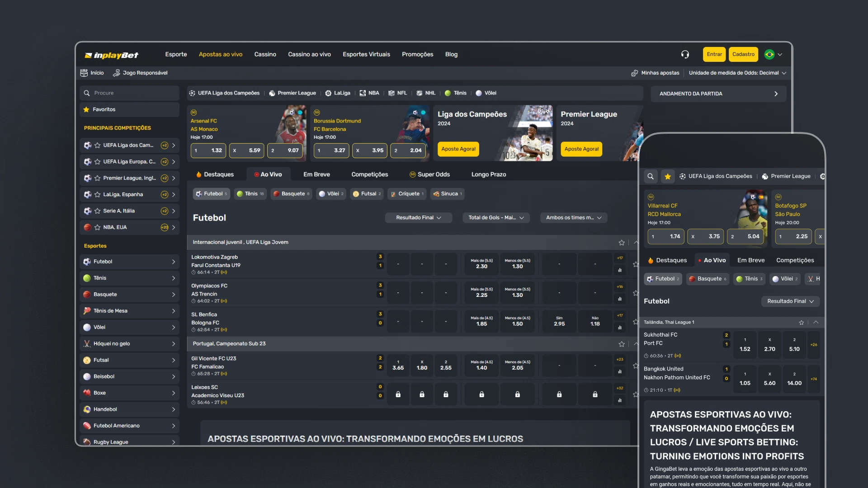This screenshot has width=868, height=488.
Task: Open stats chart icon for Lokomotiva Zagreb match
Action: click(x=620, y=270)
